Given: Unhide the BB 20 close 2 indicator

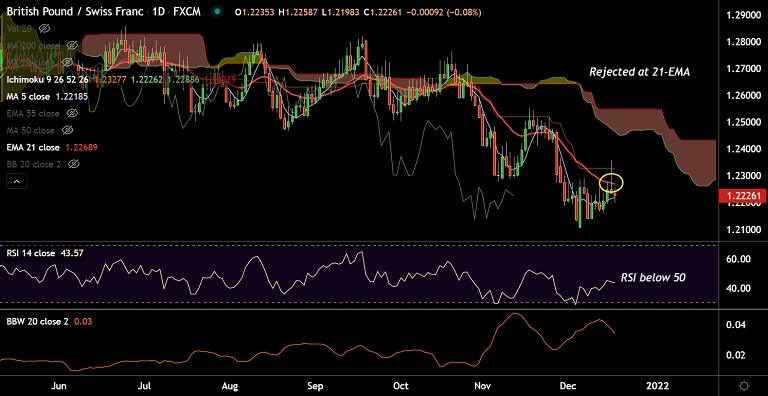Looking at the screenshot, I should [73, 164].
